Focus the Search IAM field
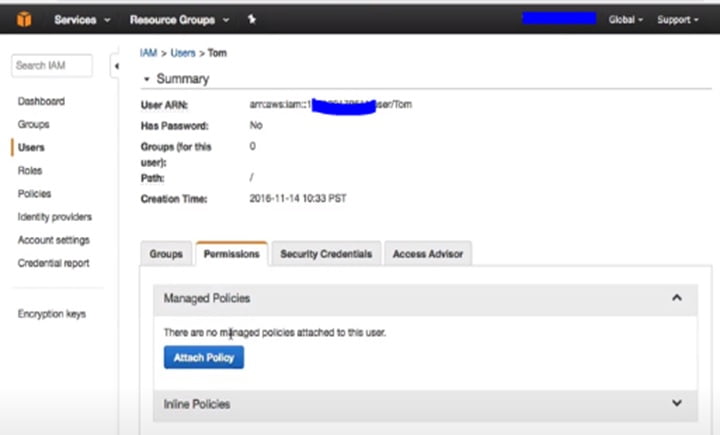Viewport: 720px width, 435px height. pyautogui.click(x=52, y=66)
